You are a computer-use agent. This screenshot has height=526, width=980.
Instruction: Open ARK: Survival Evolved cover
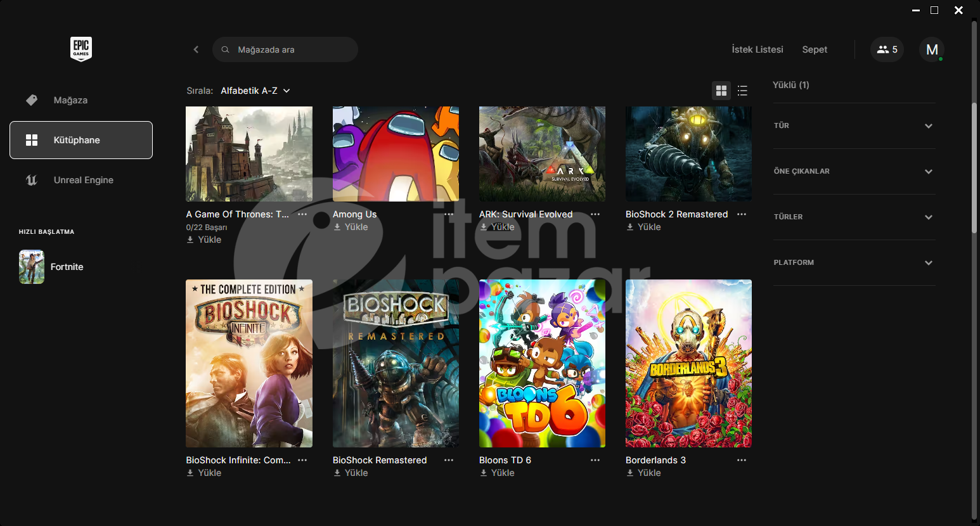pyautogui.click(x=542, y=154)
